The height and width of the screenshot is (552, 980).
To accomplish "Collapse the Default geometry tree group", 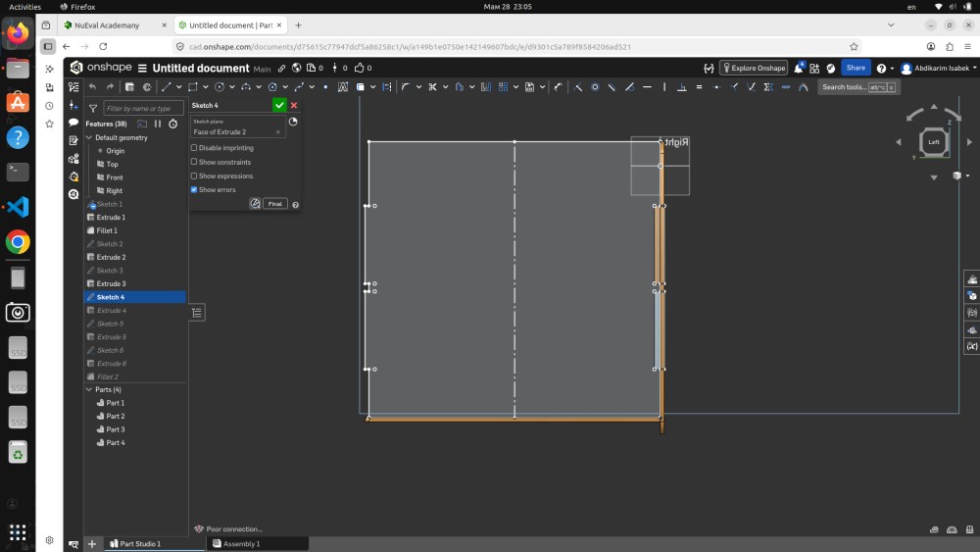I will [89, 137].
